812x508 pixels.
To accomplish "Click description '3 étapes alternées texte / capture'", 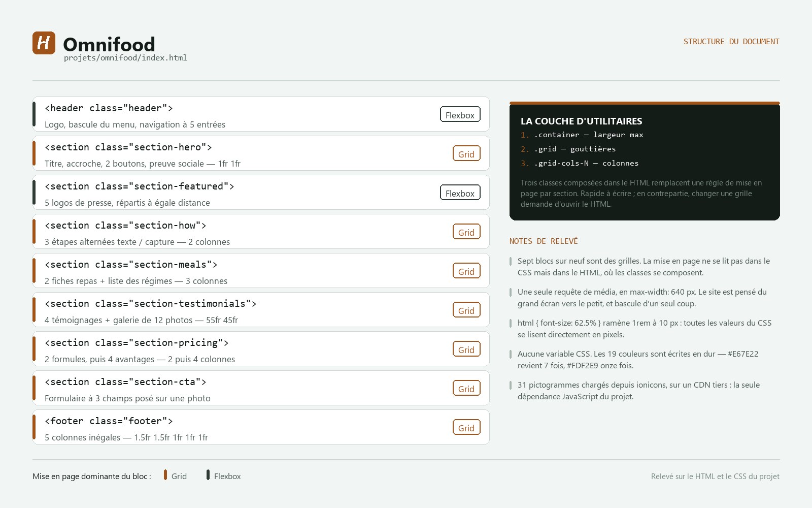I will [x=110, y=242].
